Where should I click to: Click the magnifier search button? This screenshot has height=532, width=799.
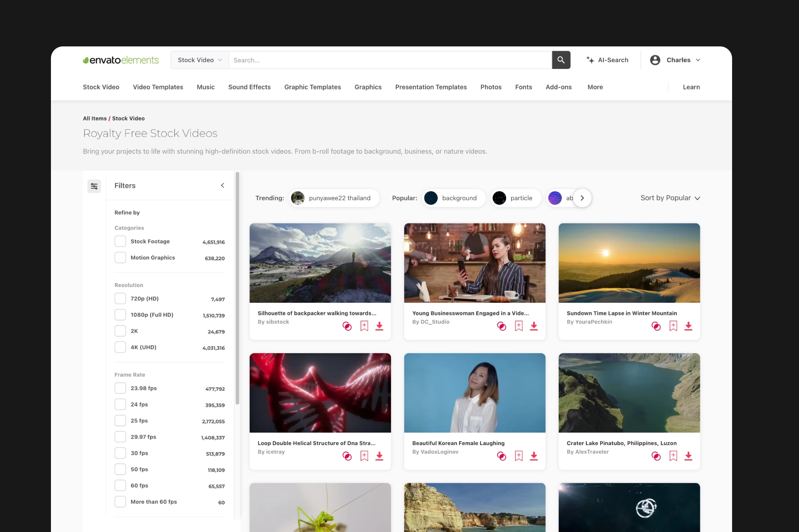point(561,60)
